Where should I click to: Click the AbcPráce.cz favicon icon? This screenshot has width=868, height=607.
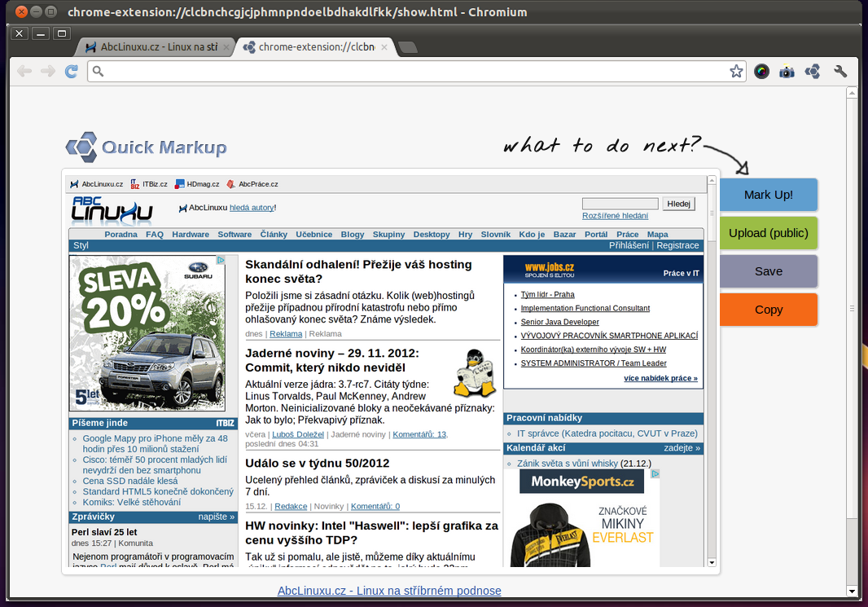tap(230, 184)
